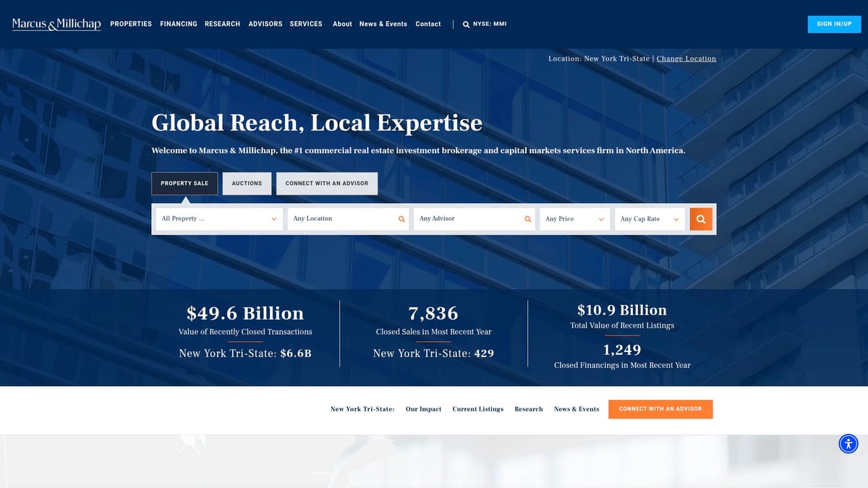868x488 pixels.
Task: Switch to the AUCTIONS tab
Action: click(247, 183)
